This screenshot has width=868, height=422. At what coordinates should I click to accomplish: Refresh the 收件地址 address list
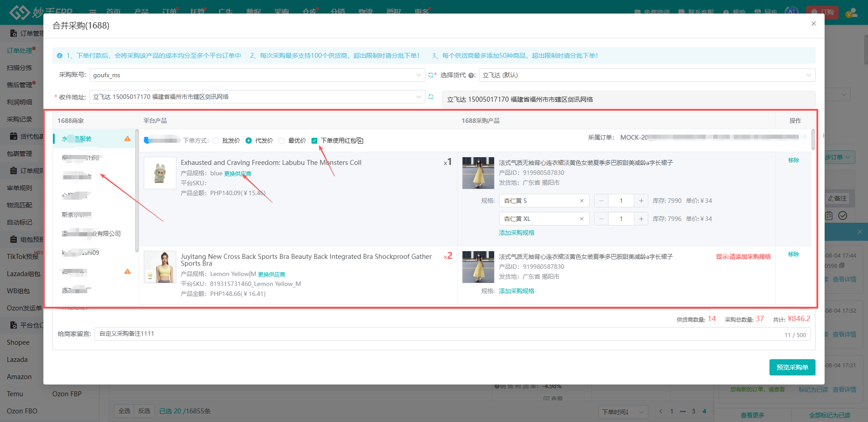431,97
